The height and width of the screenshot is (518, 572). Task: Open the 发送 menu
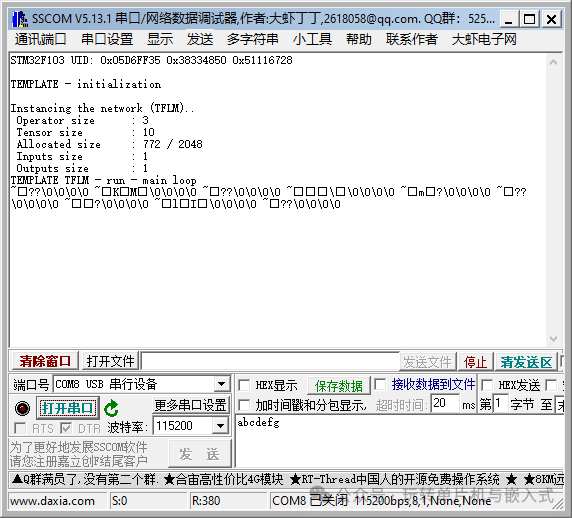click(x=200, y=39)
